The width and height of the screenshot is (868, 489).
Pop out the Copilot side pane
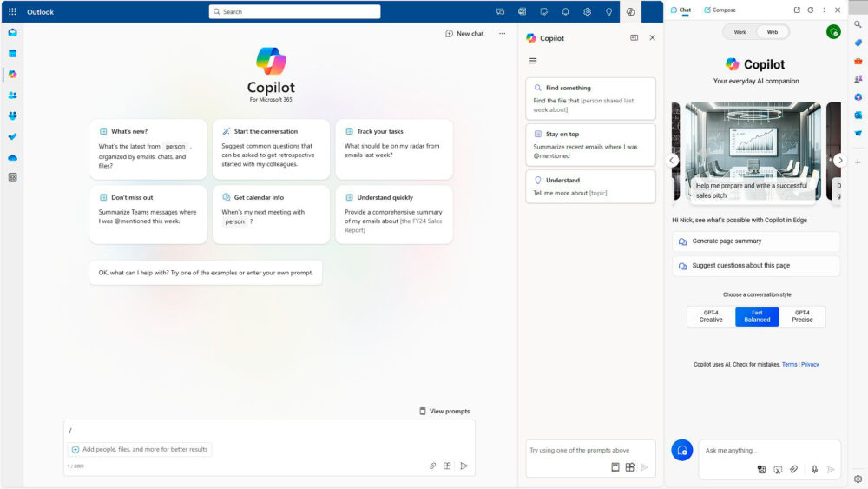(634, 37)
